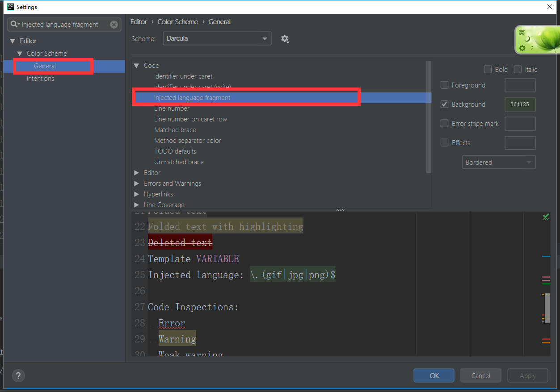The height and width of the screenshot is (392, 560).
Task: Open the scheme actions gear menu
Action: click(285, 39)
